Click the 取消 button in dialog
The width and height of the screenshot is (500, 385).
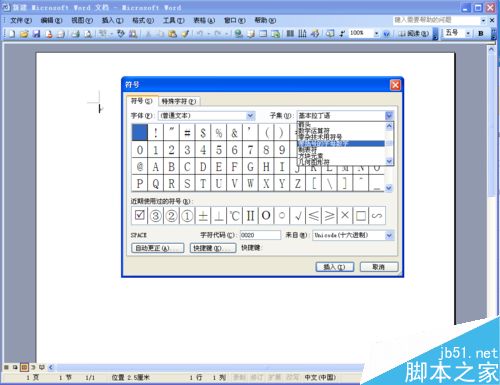[x=379, y=267]
